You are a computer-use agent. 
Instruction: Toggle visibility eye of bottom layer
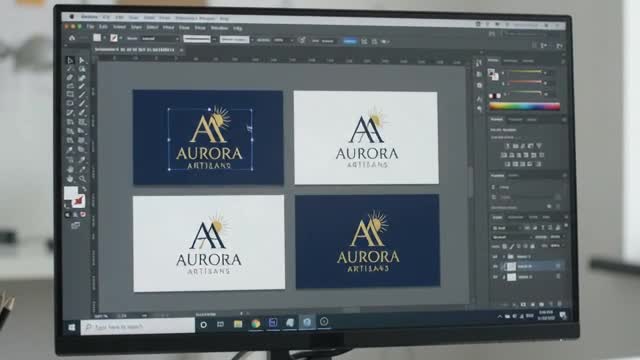[495, 277]
